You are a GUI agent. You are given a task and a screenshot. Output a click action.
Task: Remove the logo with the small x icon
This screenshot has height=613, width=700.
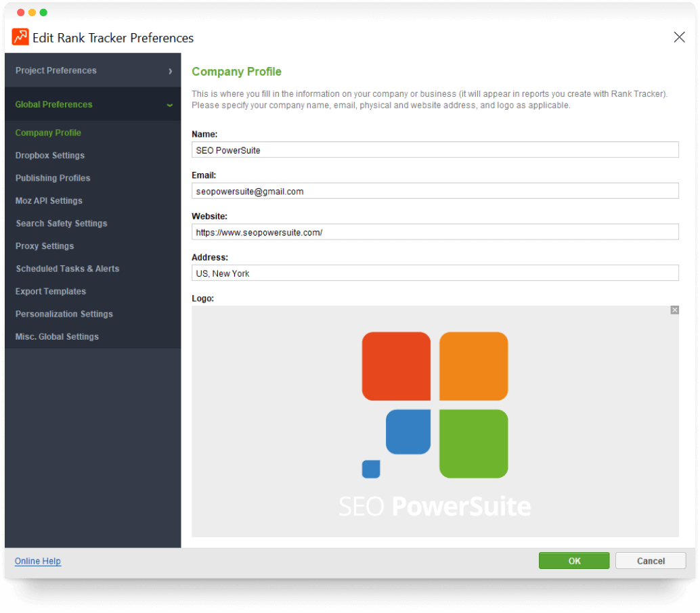point(674,310)
